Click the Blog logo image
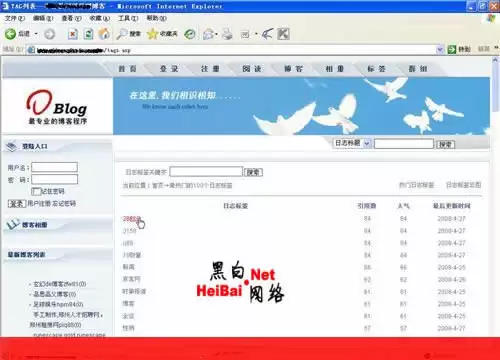500x360 pixels. coord(57,107)
